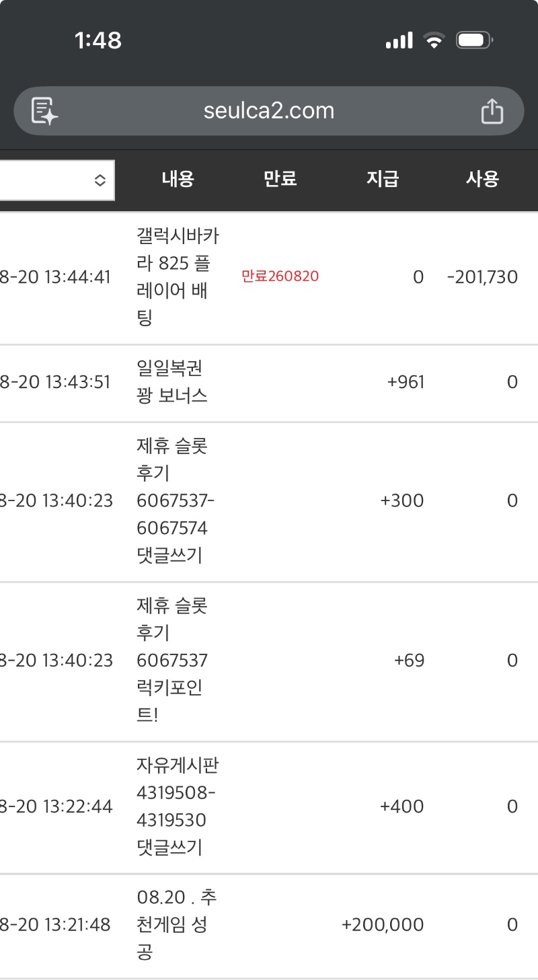Tap the Wi-Fi status icon
This screenshot has width=538, height=980.
point(434,40)
